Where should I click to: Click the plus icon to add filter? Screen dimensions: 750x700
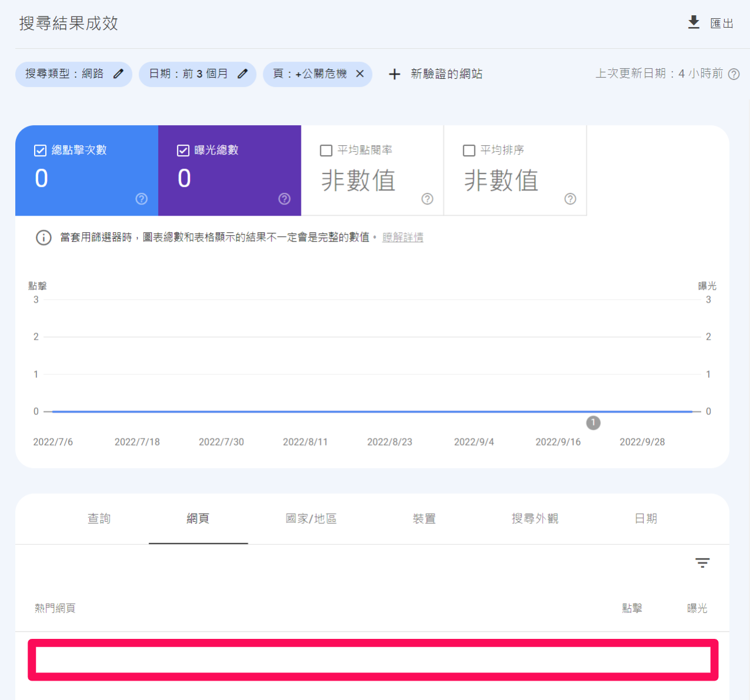click(x=394, y=74)
